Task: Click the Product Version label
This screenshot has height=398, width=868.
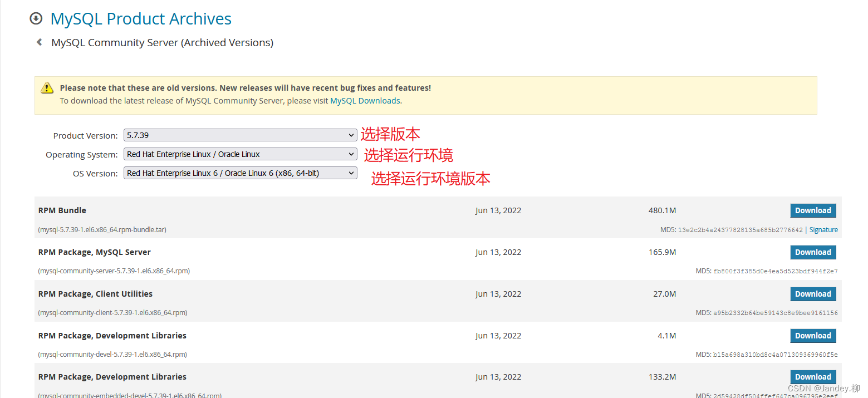Action: pos(85,136)
